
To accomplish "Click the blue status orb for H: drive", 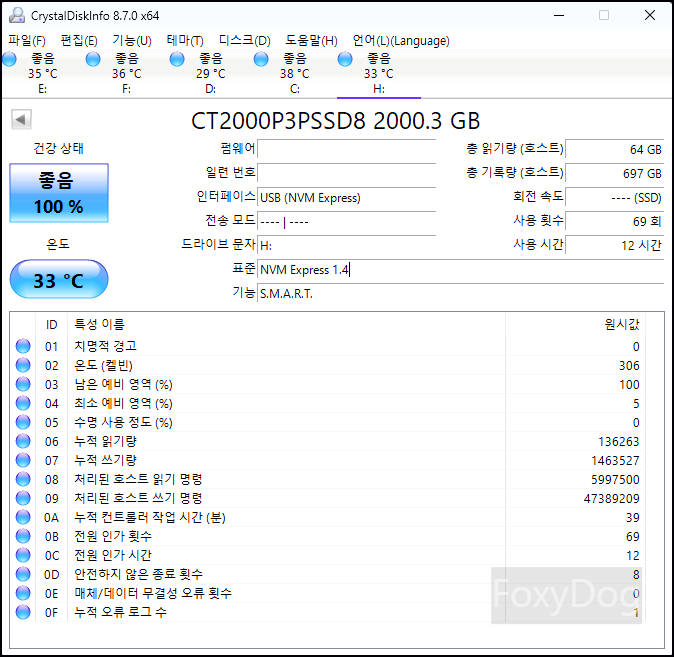I will [x=345, y=59].
